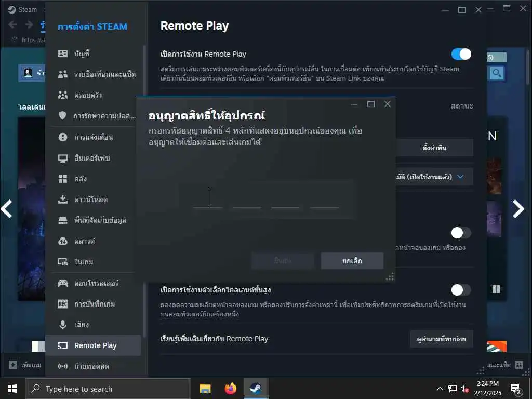Select the security shield icon
Viewport: 532px width, 399px height.
tap(63, 116)
